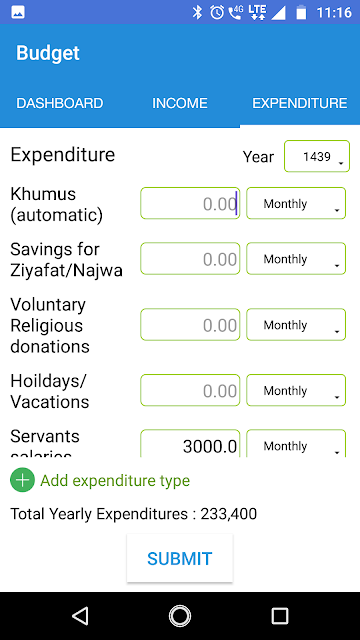Switch to the INCOME tab
Viewport: 360px width, 640px height.
[180, 103]
